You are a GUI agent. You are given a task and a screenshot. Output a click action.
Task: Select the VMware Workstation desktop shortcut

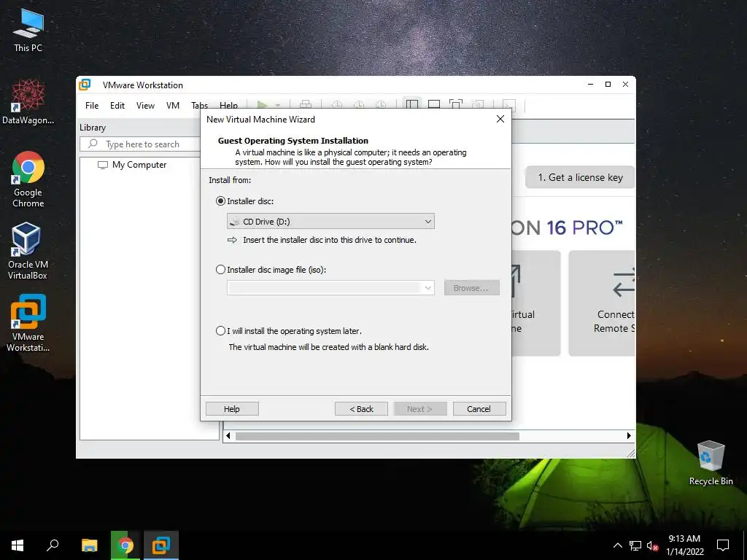(x=28, y=323)
